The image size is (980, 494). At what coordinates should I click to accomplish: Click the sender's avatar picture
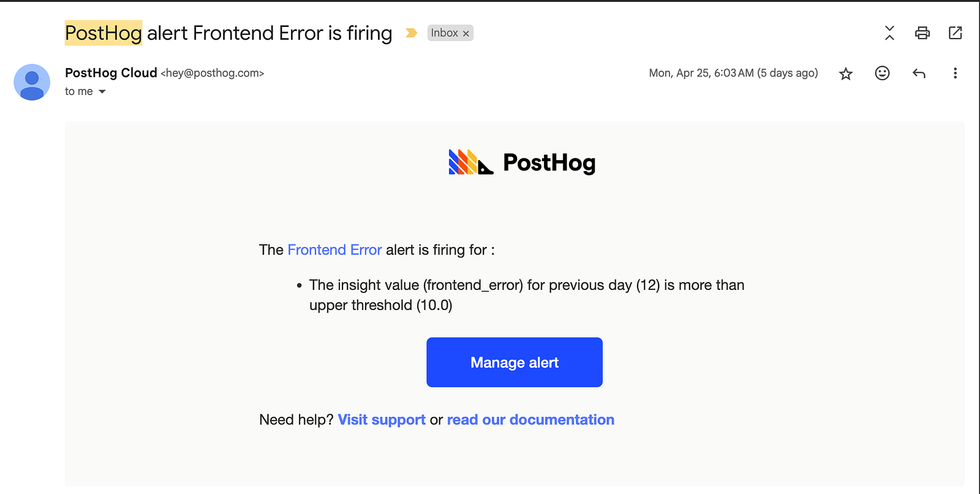tap(32, 82)
